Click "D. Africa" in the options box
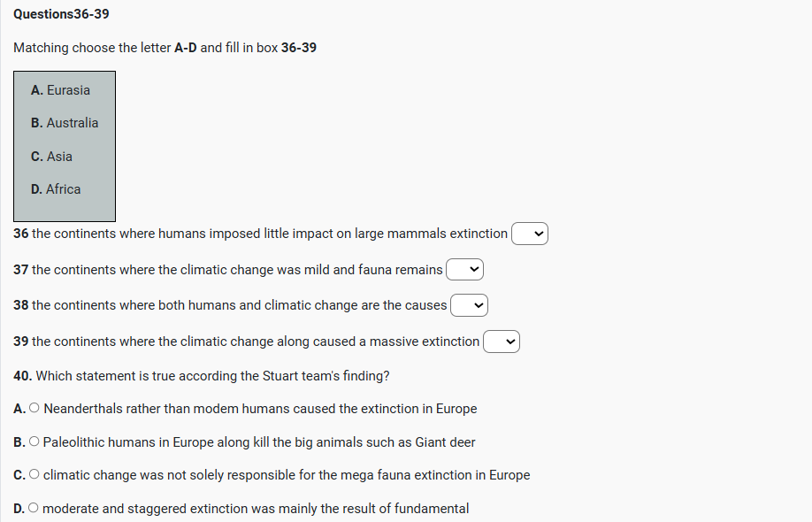This screenshot has height=522, width=812. (56, 189)
